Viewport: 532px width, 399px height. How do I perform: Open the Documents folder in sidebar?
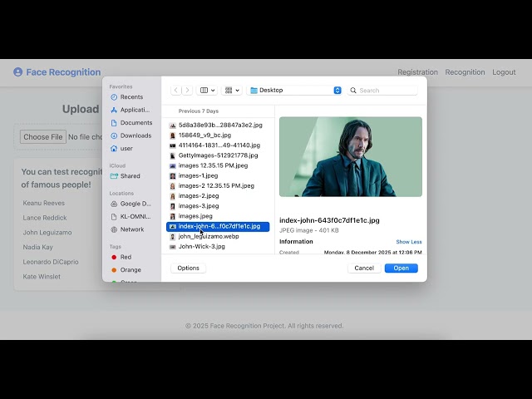pyautogui.click(x=131, y=123)
